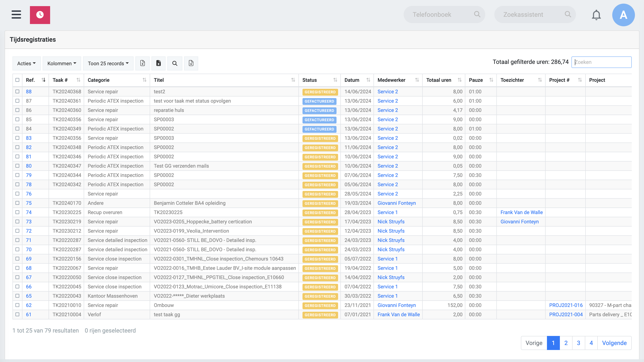
Task: Open the notifications bell
Action: tap(596, 15)
